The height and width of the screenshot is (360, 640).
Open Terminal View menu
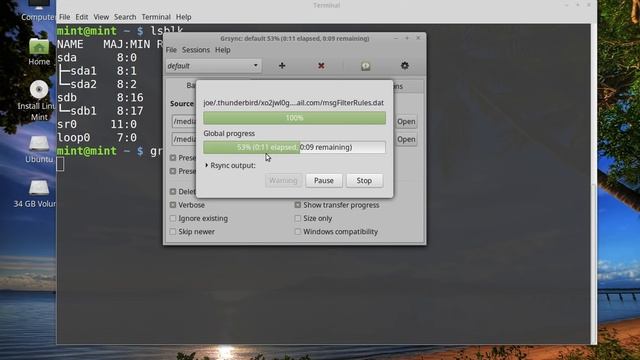click(x=101, y=17)
